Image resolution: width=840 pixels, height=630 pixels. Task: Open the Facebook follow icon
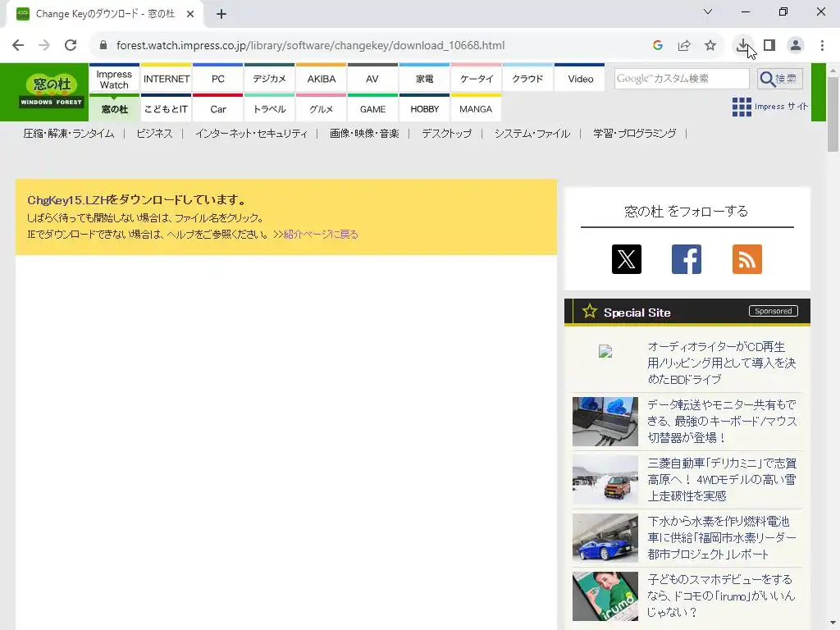687,259
